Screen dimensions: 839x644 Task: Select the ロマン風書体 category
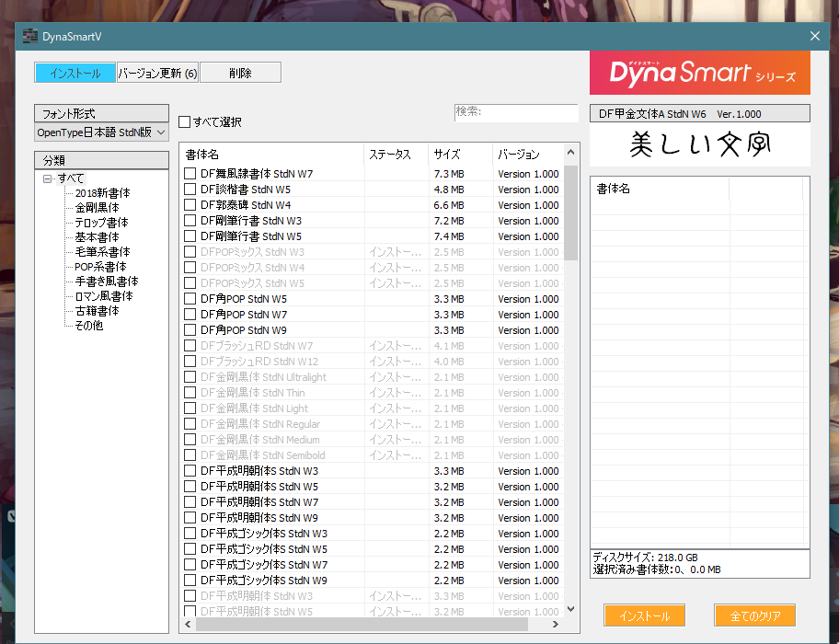pyautogui.click(x=104, y=296)
